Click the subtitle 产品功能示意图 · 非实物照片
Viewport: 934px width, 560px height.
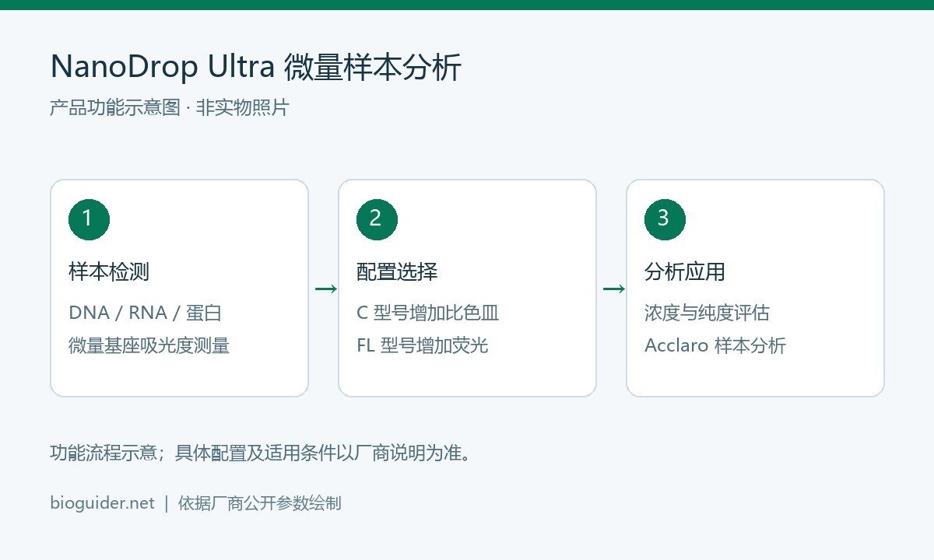click(x=170, y=108)
